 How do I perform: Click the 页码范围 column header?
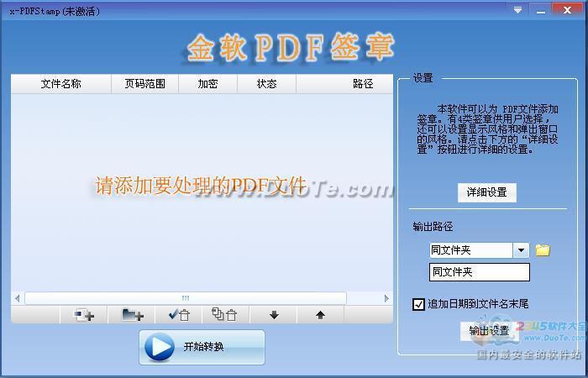[x=144, y=84]
